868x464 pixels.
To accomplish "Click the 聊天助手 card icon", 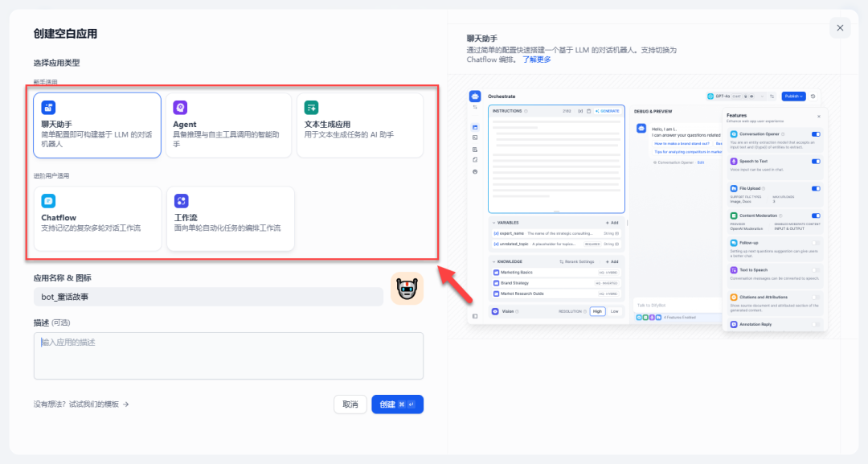I will (48, 108).
